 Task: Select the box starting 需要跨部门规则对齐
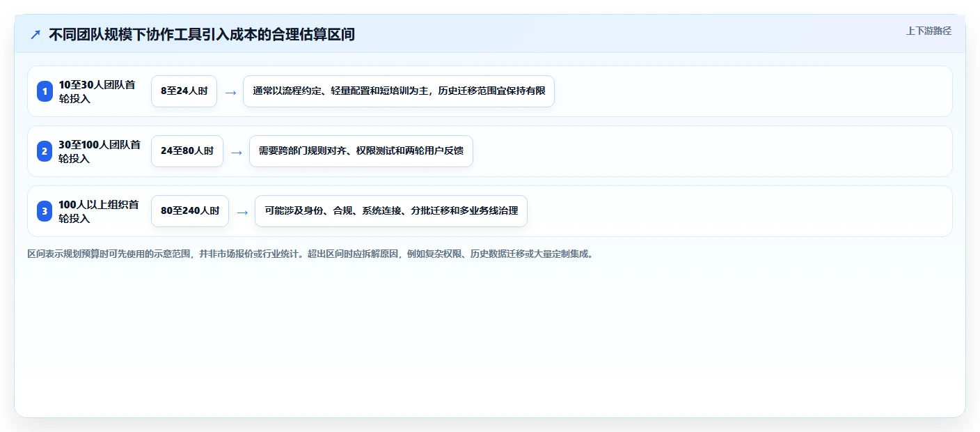pos(361,151)
